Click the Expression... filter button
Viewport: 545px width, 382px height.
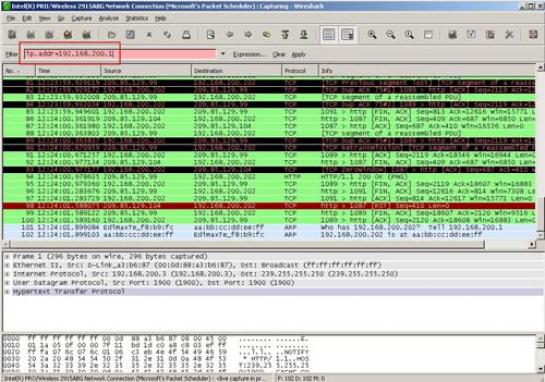[249, 55]
